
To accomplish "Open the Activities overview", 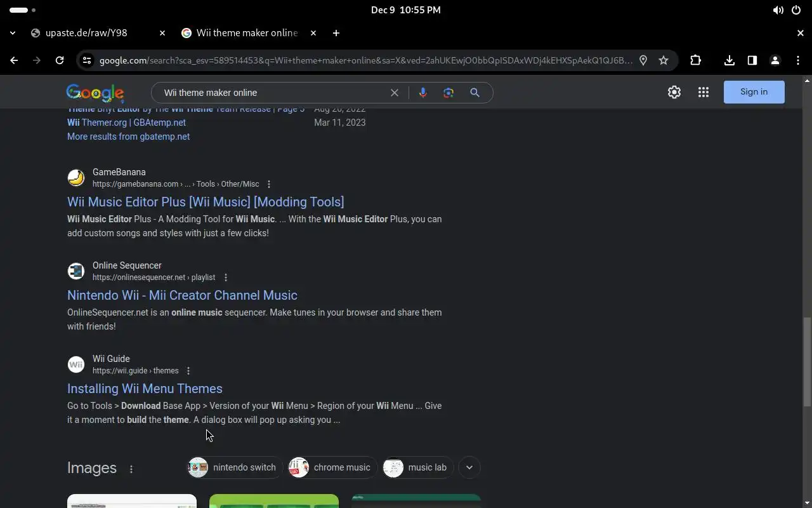I will [23, 10].
